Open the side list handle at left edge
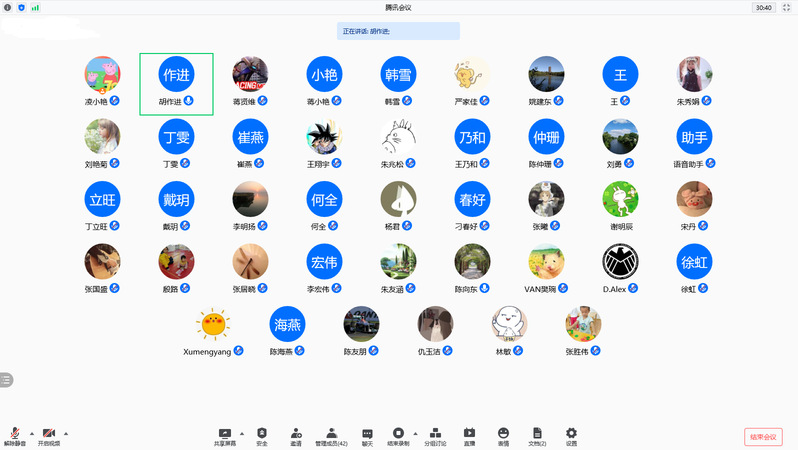The height and width of the screenshot is (450, 798). coord(6,380)
